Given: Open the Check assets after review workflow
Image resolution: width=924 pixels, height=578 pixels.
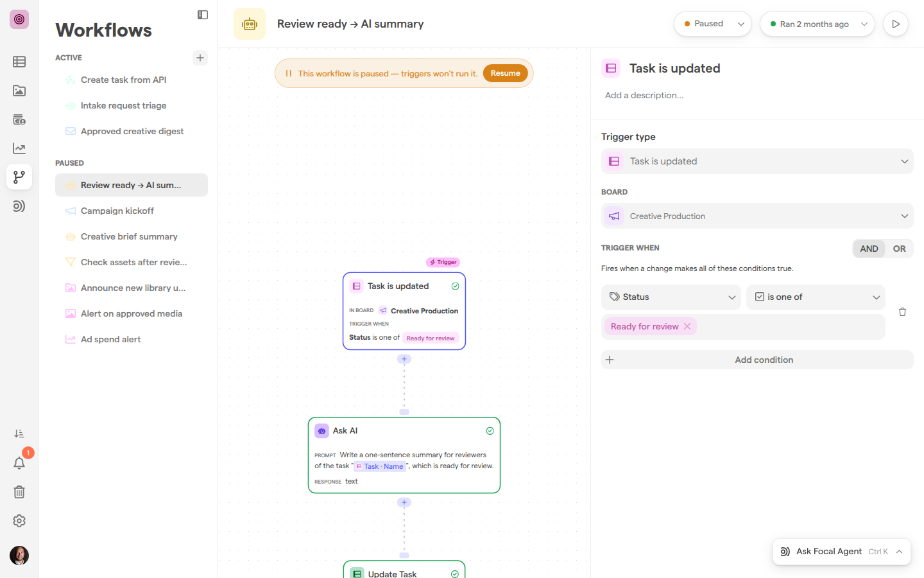Looking at the screenshot, I should tap(132, 262).
